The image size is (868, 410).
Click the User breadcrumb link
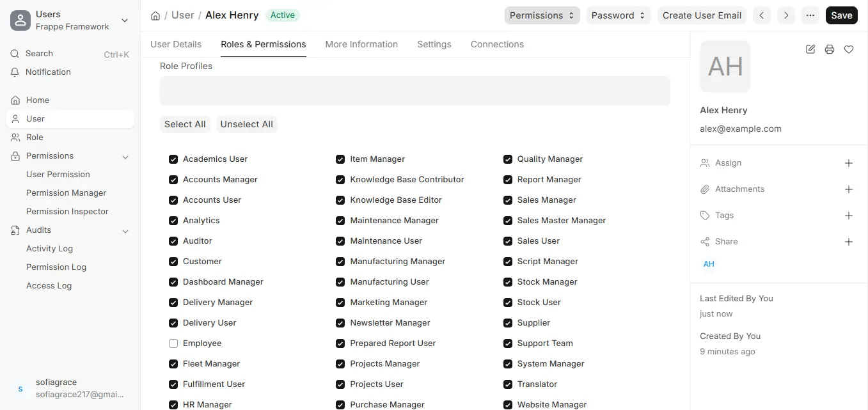click(x=183, y=15)
